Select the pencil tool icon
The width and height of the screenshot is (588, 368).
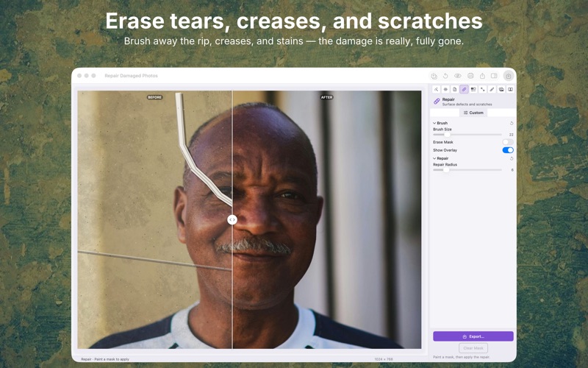point(492,89)
